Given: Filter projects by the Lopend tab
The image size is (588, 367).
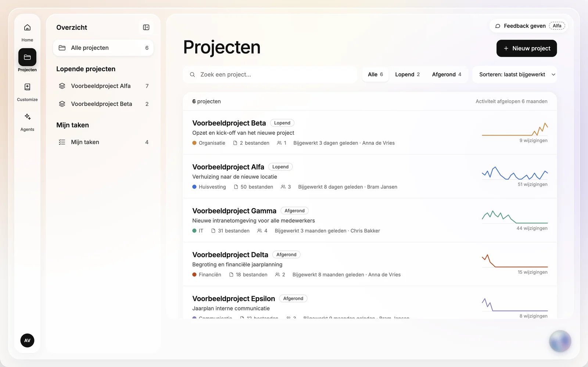Looking at the screenshot, I should click(407, 75).
